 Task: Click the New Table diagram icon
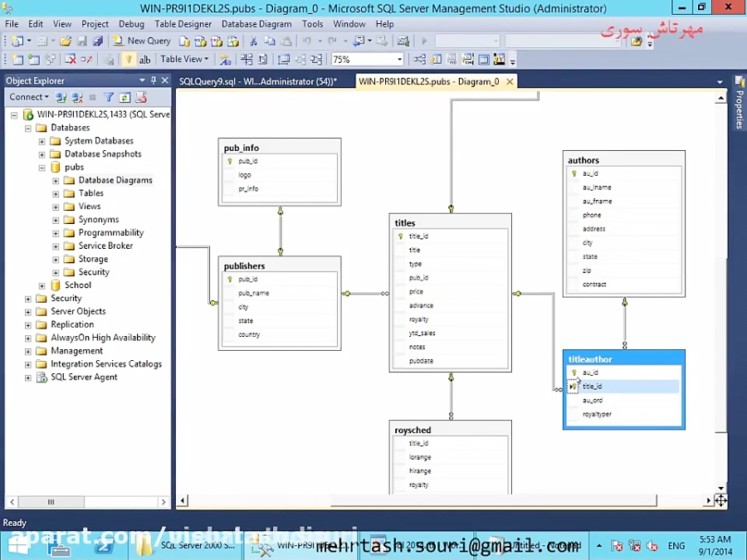tap(17, 60)
